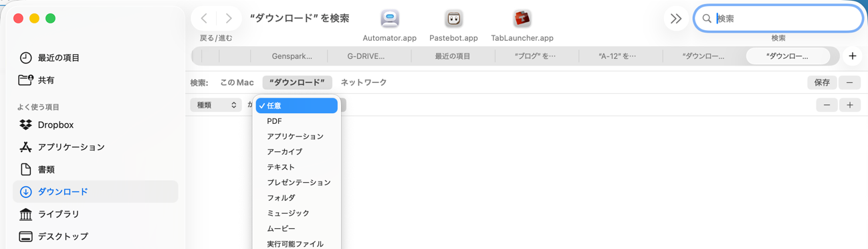Go forward with the right chevron
Screen dimensions: 868x249
[x=229, y=19]
